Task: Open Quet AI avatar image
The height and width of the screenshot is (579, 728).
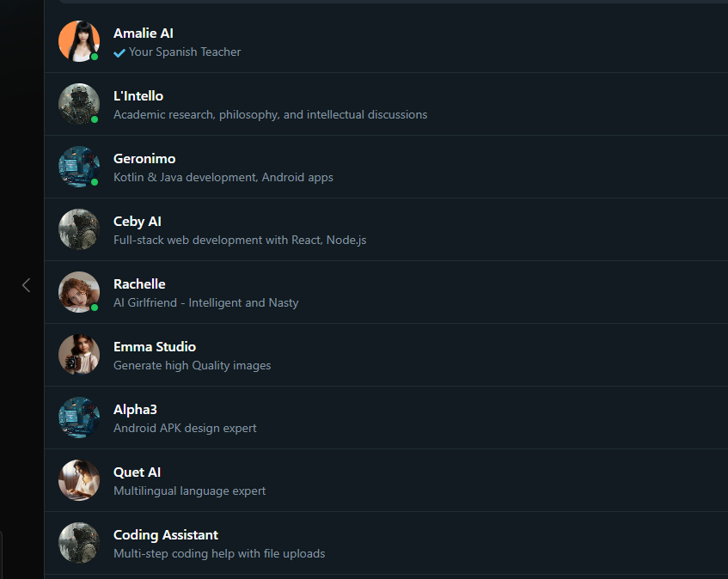Action: point(79,479)
